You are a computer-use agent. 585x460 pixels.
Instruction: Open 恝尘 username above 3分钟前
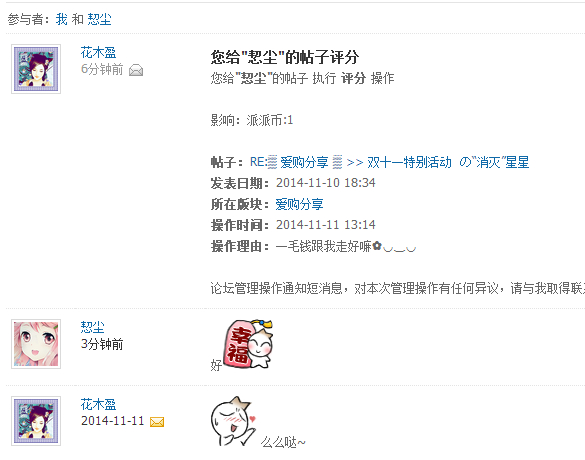click(93, 327)
